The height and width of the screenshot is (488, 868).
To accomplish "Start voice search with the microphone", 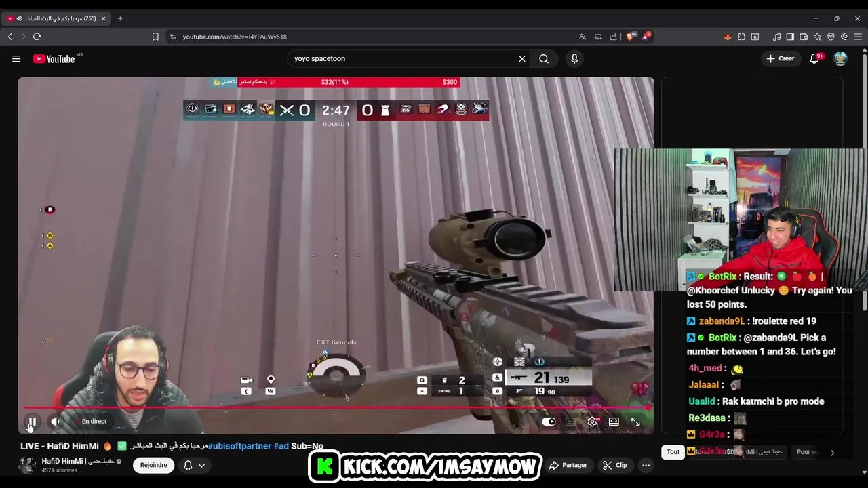I will click(574, 59).
